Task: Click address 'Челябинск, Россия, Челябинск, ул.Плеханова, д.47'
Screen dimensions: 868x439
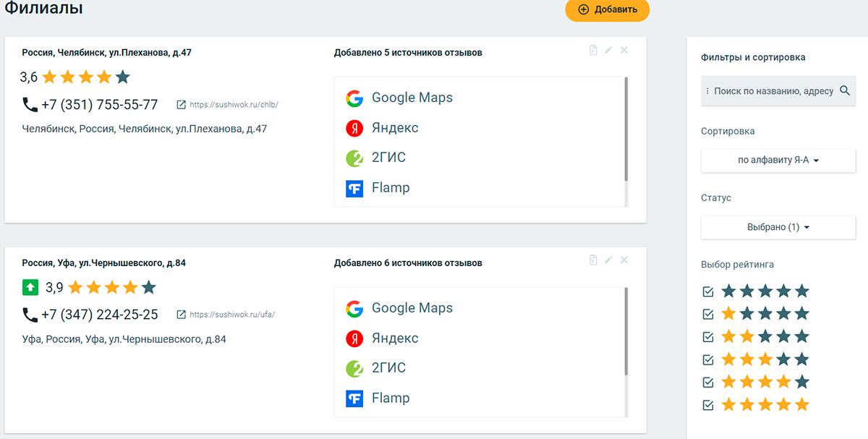Action: (x=145, y=129)
